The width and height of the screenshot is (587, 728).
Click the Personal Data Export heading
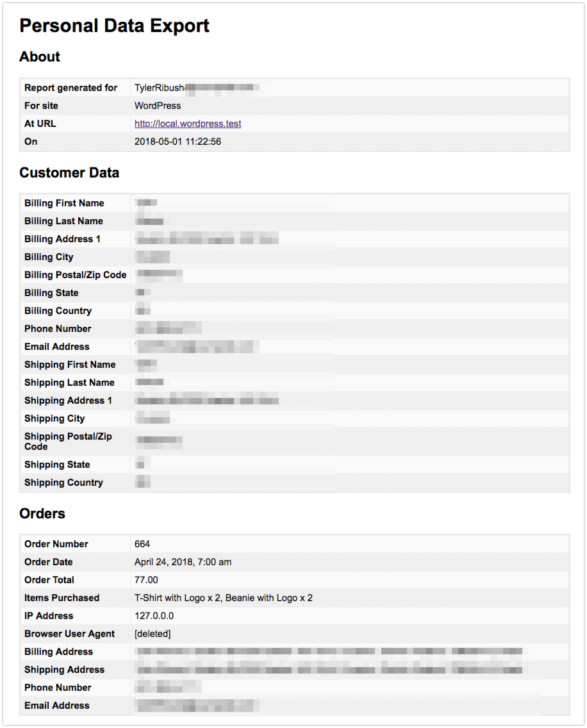pyautogui.click(x=114, y=26)
